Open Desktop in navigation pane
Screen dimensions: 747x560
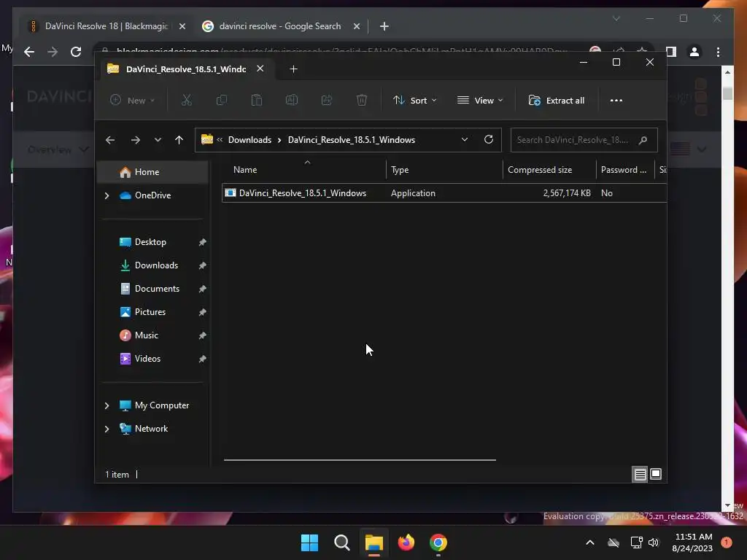pyautogui.click(x=152, y=242)
